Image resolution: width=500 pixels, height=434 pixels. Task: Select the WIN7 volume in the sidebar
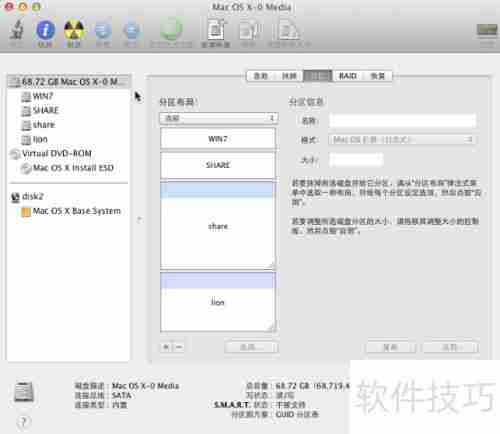coord(43,96)
